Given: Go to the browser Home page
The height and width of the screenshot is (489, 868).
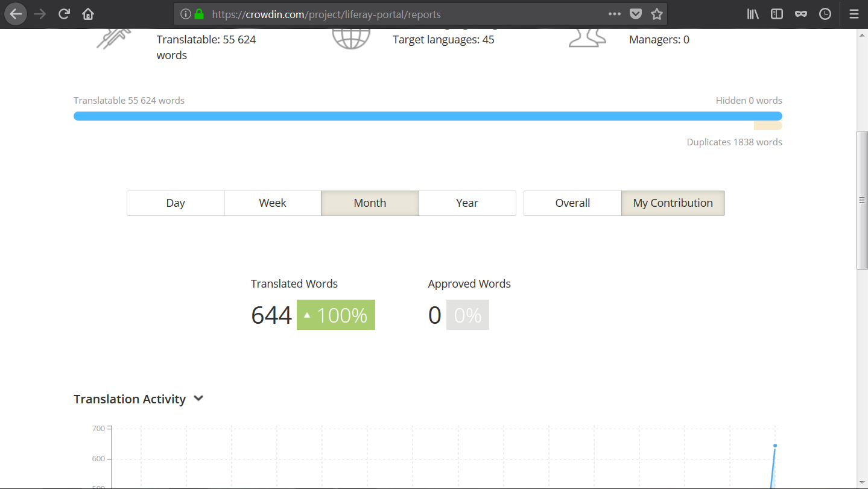Looking at the screenshot, I should (88, 14).
